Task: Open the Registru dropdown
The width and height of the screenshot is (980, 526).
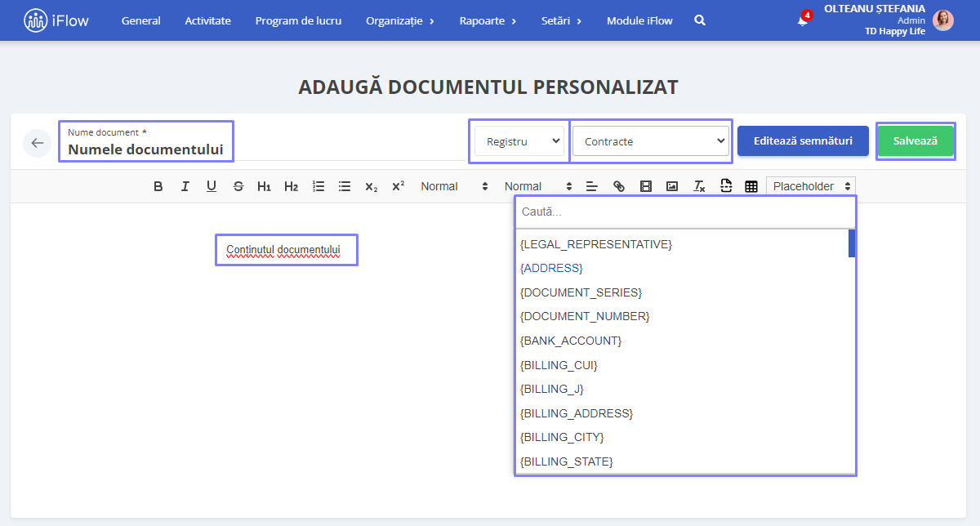Action: (519, 141)
